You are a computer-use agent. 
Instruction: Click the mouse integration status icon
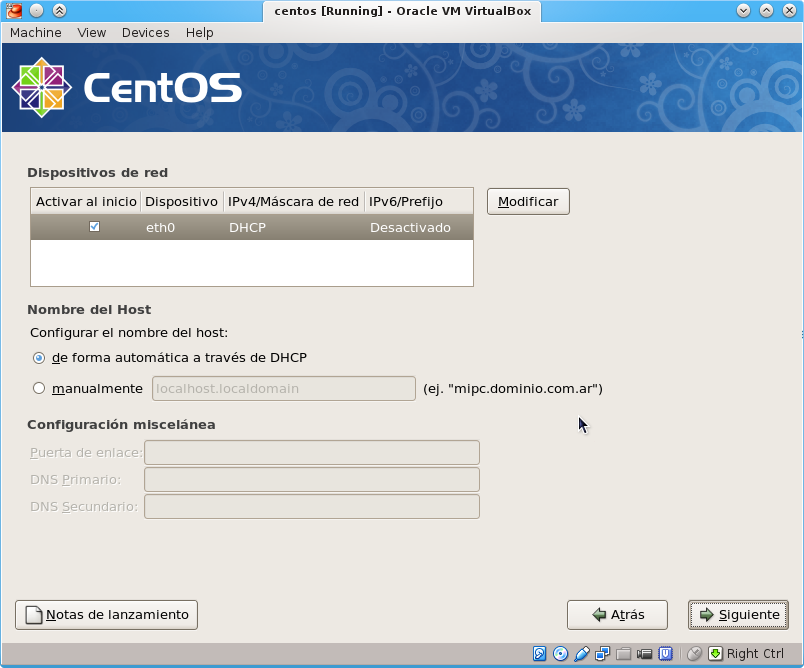(694, 654)
